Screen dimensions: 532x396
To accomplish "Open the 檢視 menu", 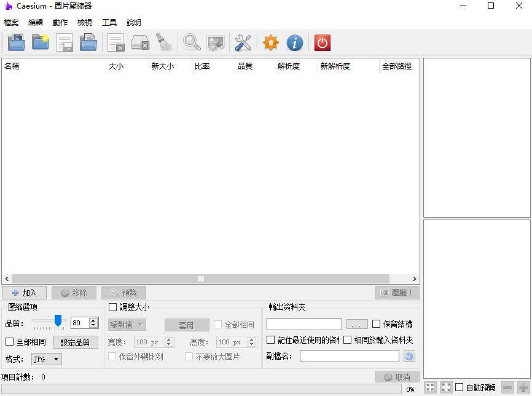I will click(x=85, y=22).
